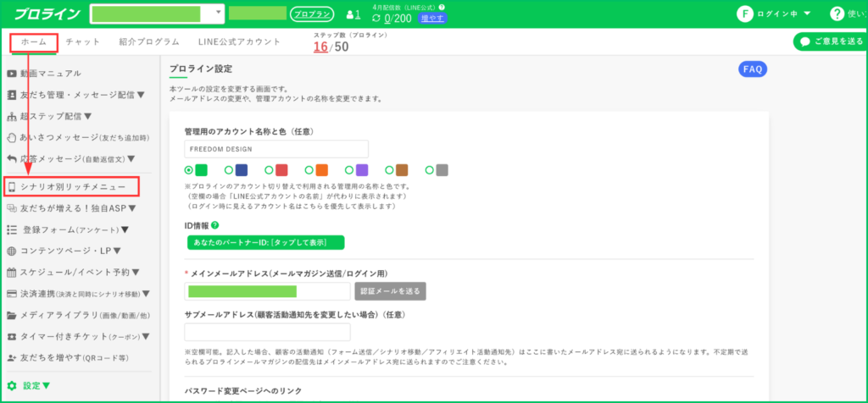Open the ログイン中 dropdown menu
868x403 pixels.
(807, 14)
